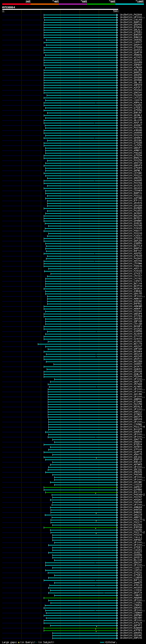Open the UniRef100_C1BT10 hit label
The image size is (146, 644).
tap(131, 570)
